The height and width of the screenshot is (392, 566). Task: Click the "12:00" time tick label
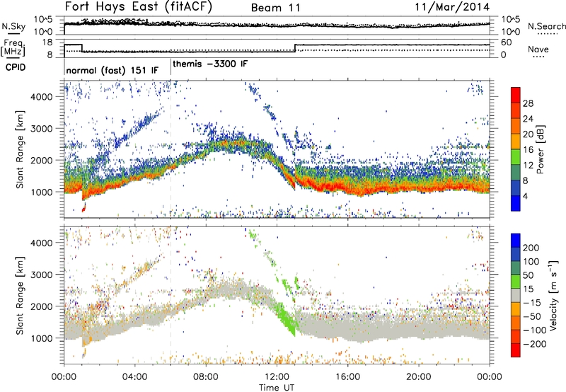point(277,377)
